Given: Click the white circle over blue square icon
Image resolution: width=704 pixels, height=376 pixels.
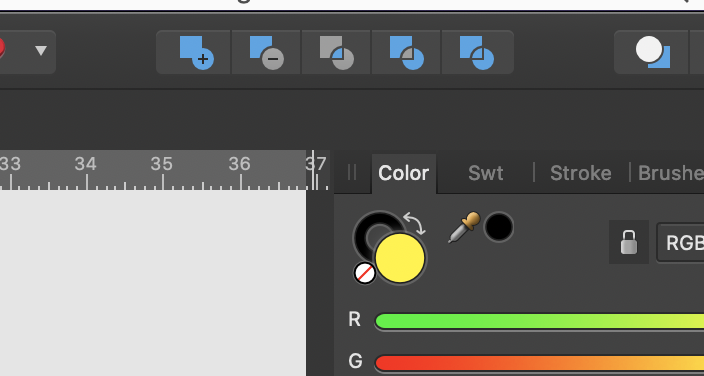Looking at the screenshot, I should (652, 52).
